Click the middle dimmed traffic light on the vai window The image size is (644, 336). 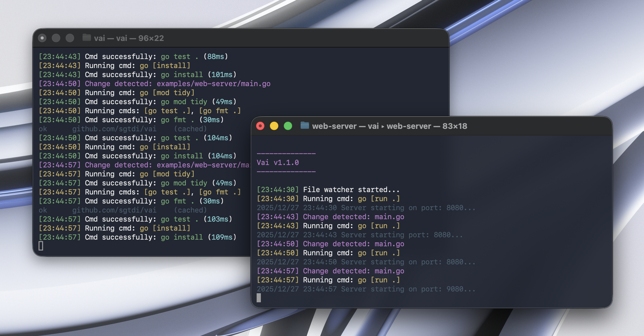pos(56,38)
